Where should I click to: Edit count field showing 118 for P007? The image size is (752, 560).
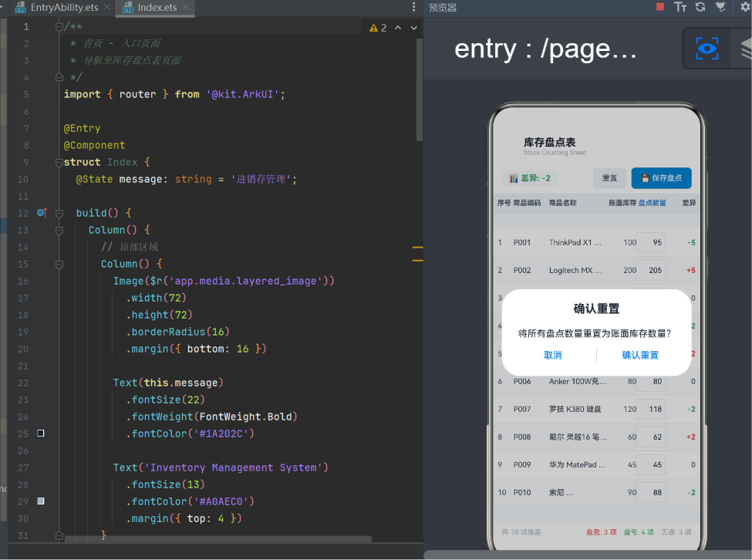click(x=651, y=410)
